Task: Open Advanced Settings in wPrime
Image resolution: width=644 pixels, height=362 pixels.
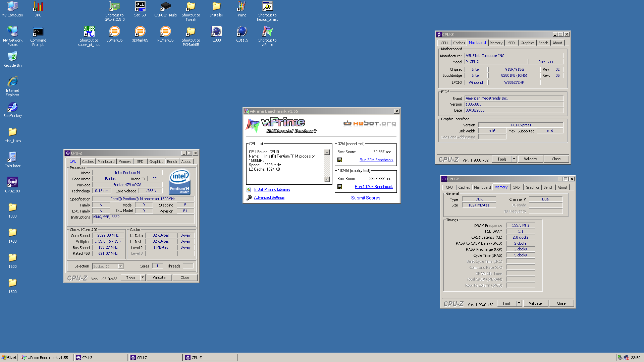Action: coord(269,197)
